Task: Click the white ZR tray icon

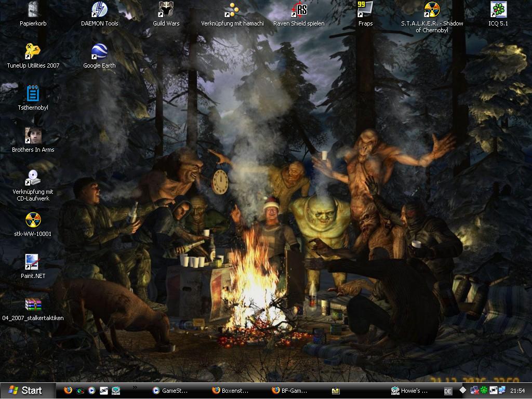Action: (x=493, y=391)
